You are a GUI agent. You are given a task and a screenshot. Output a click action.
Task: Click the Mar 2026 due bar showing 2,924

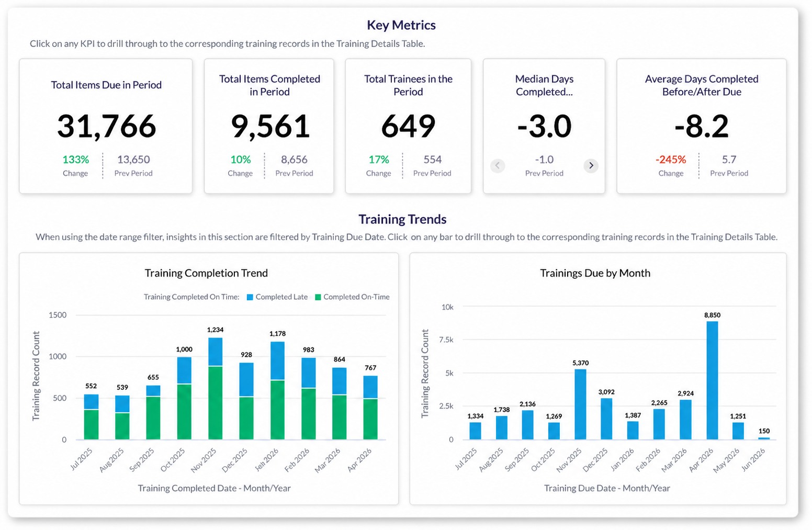[x=685, y=420]
